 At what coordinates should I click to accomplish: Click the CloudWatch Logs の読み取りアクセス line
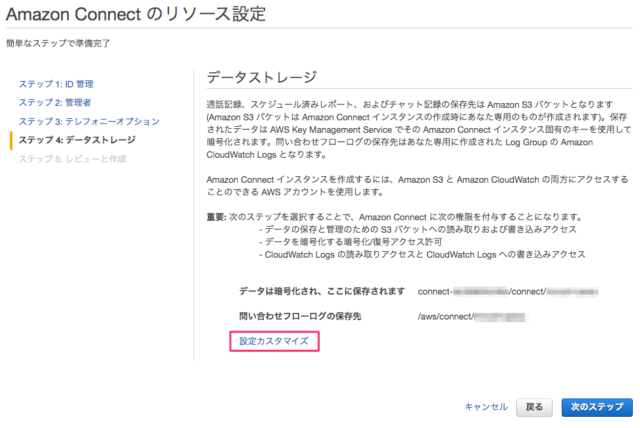click(x=422, y=255)
